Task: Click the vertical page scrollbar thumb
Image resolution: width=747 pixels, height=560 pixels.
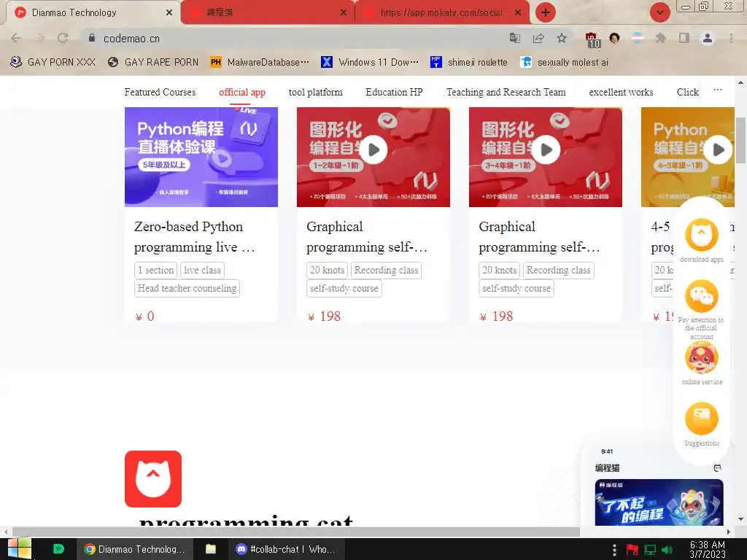Action: click(x=740, y=140)
